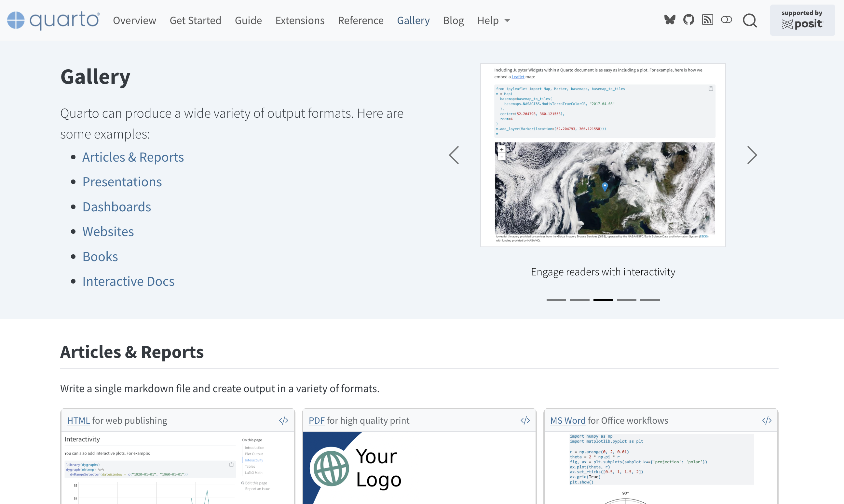Go to previous carousel slide arrow

[454, 155]
